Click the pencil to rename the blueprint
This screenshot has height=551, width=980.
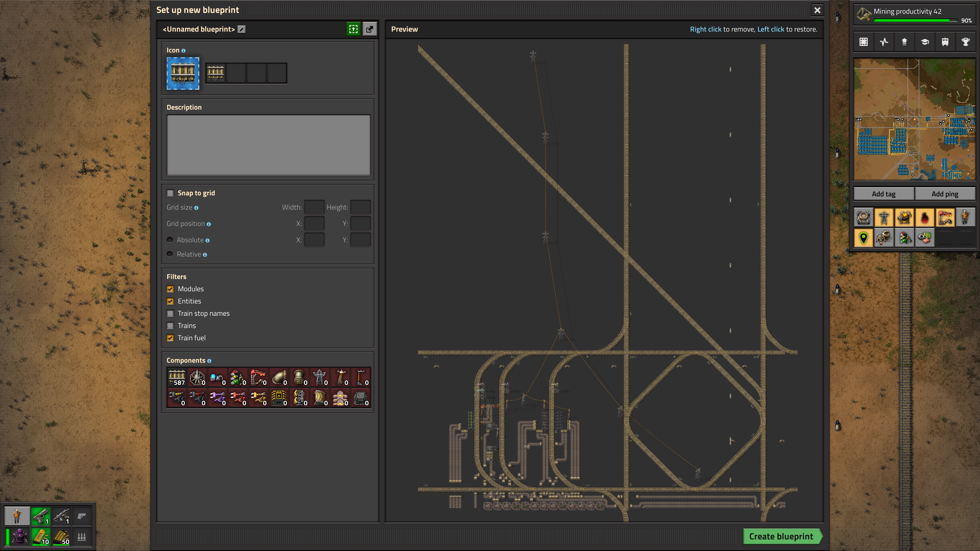[242, 29]
